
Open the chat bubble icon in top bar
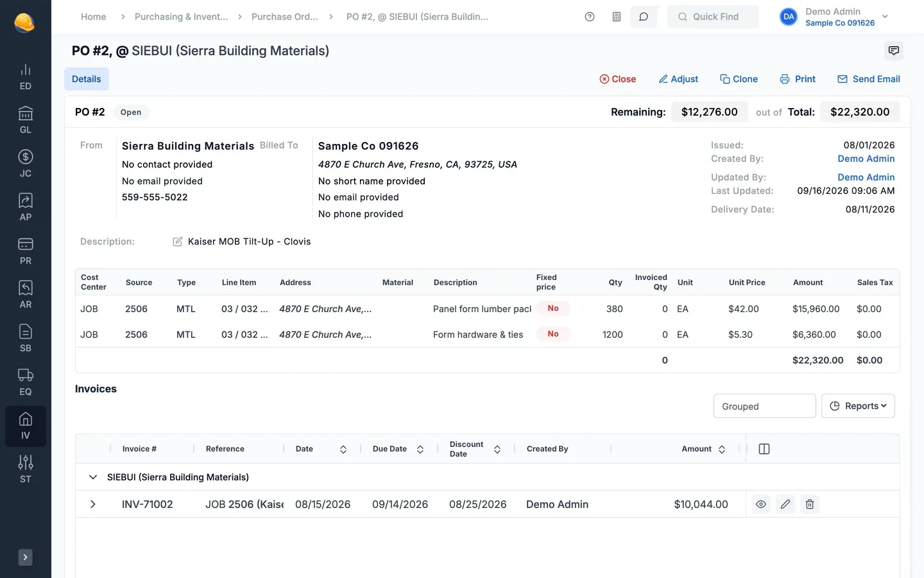tap(644, 17)
